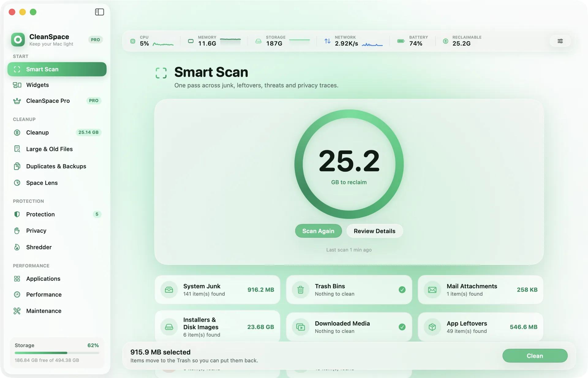Click the Maintenance tools icon
This screenshot has height=378, width=588.
point(17,311)
